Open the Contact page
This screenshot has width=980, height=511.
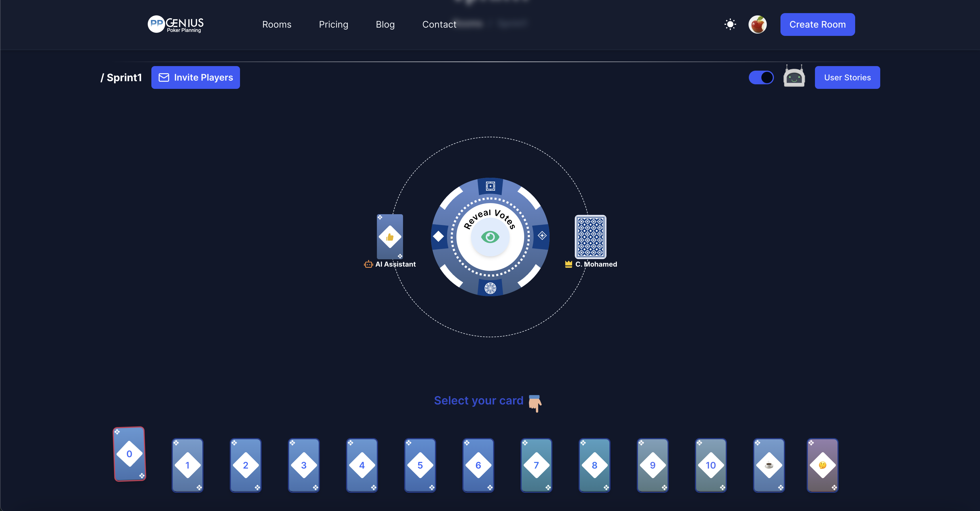click(439, 24)
